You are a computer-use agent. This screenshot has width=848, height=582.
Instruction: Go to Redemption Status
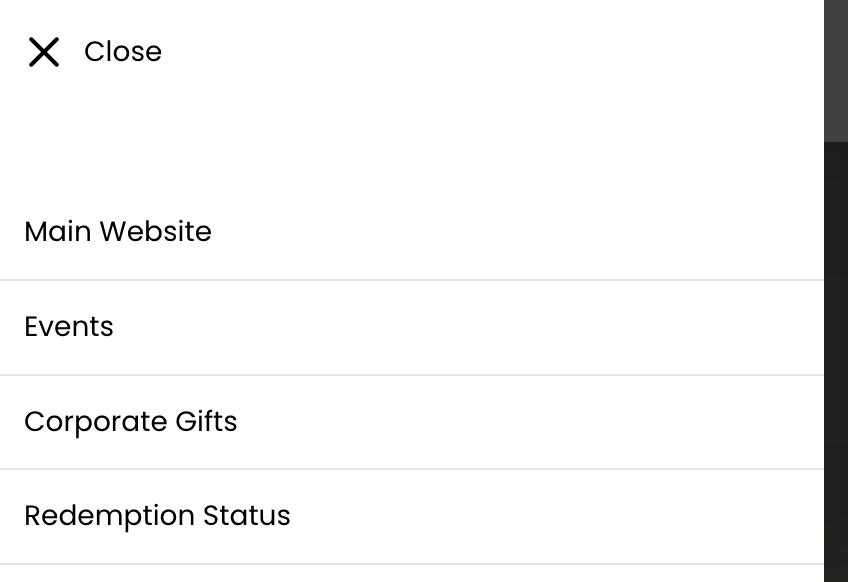(157, 516)
